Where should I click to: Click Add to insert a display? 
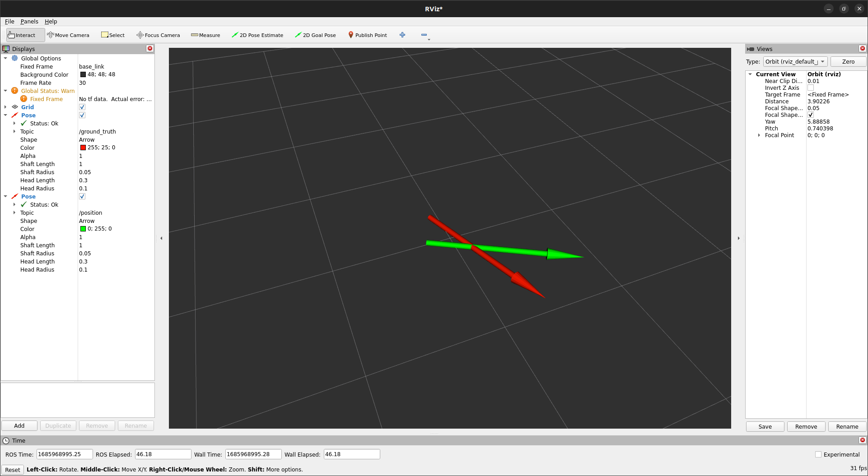click(x=19, y=425)
